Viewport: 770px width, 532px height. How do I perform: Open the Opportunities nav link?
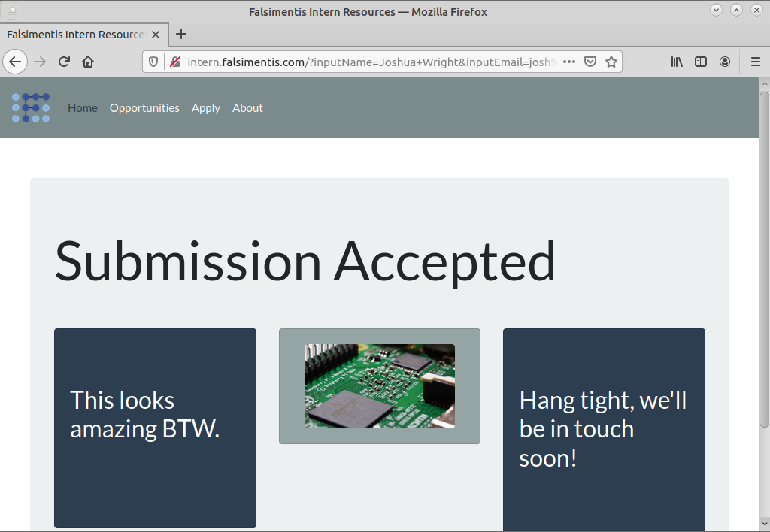pyautogui.click(x=144, y=108)
